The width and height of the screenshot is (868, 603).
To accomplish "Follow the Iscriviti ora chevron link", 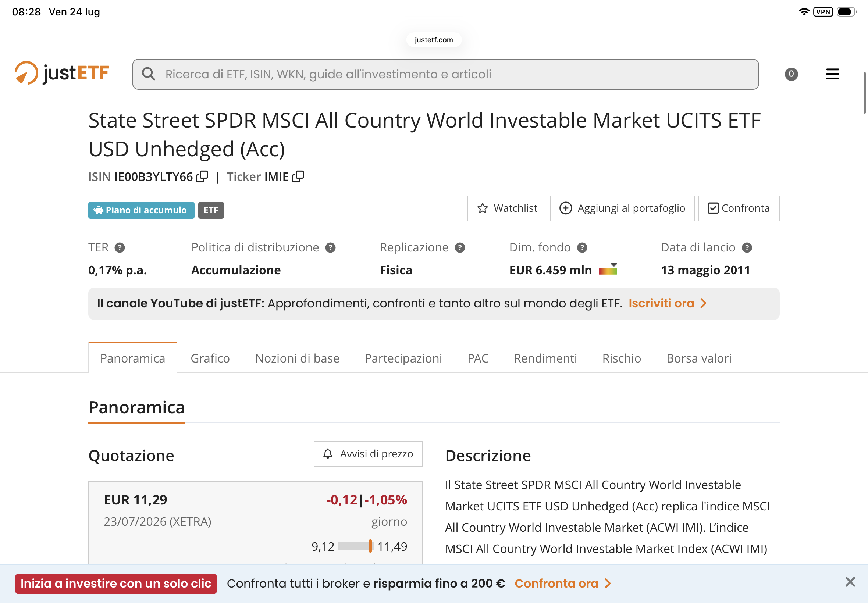I will tap(667, 303).
